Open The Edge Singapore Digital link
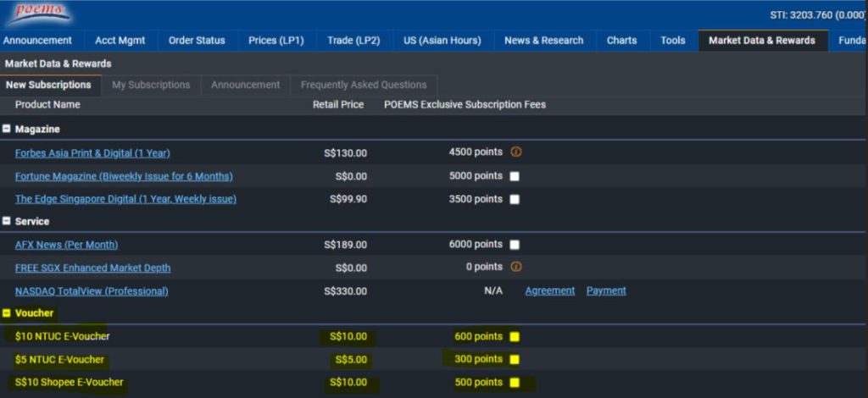 pyautogui.click(x=125, y=199)
